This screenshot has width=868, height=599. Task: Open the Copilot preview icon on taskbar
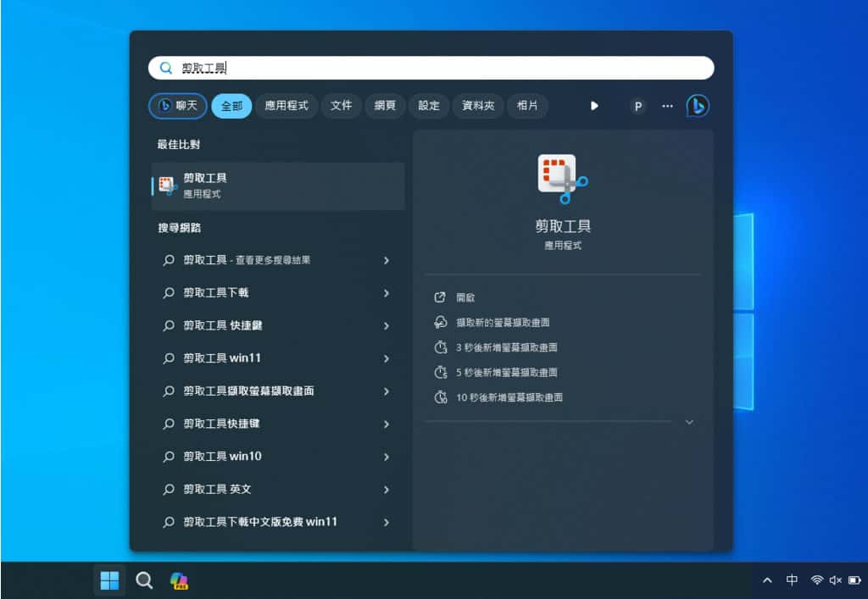(179, 580)
